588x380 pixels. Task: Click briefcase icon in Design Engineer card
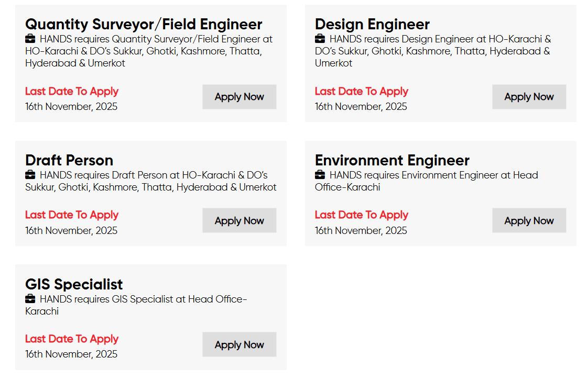tap(320, 39)
